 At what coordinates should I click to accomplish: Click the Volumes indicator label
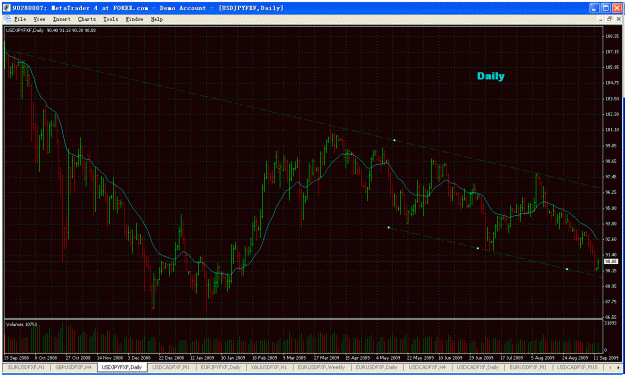point(22,324)
